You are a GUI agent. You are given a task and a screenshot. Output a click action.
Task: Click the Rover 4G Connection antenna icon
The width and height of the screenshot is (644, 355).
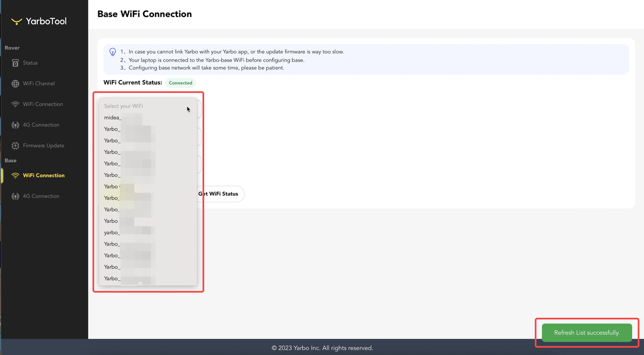(x=15, y=125)
